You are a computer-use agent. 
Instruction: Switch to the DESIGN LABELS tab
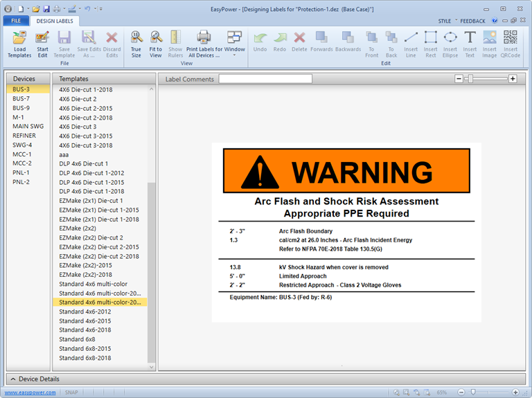click(55, 21)
